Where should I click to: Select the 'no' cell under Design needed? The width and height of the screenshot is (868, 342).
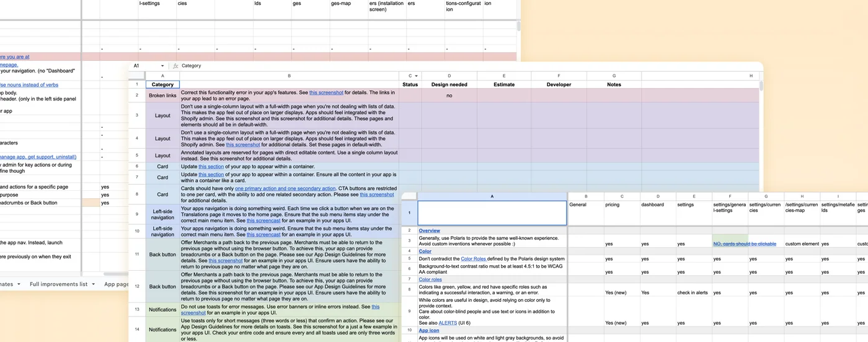click(449, 95)
